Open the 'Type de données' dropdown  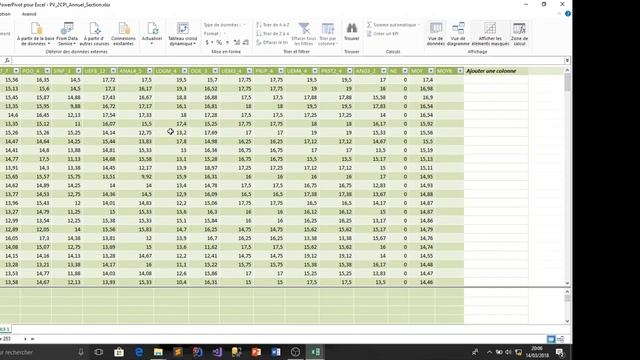click(x=225, y=25)
